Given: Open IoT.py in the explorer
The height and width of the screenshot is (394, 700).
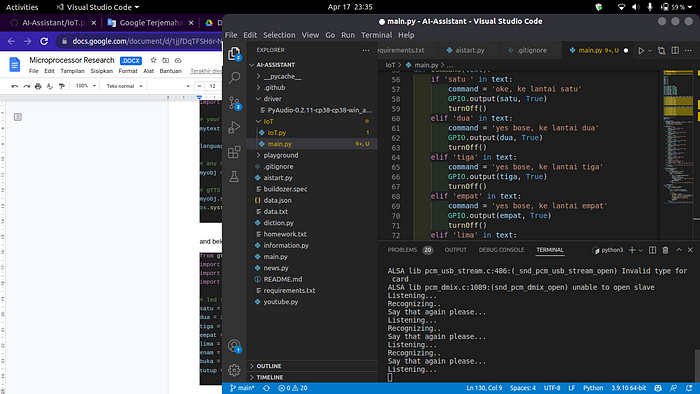Looking at the screenshot, I should (312, 133).
